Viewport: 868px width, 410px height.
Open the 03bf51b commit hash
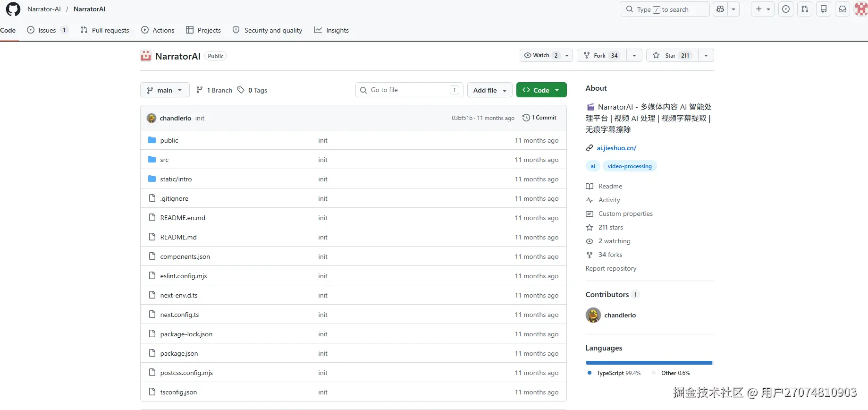point(462,118)
